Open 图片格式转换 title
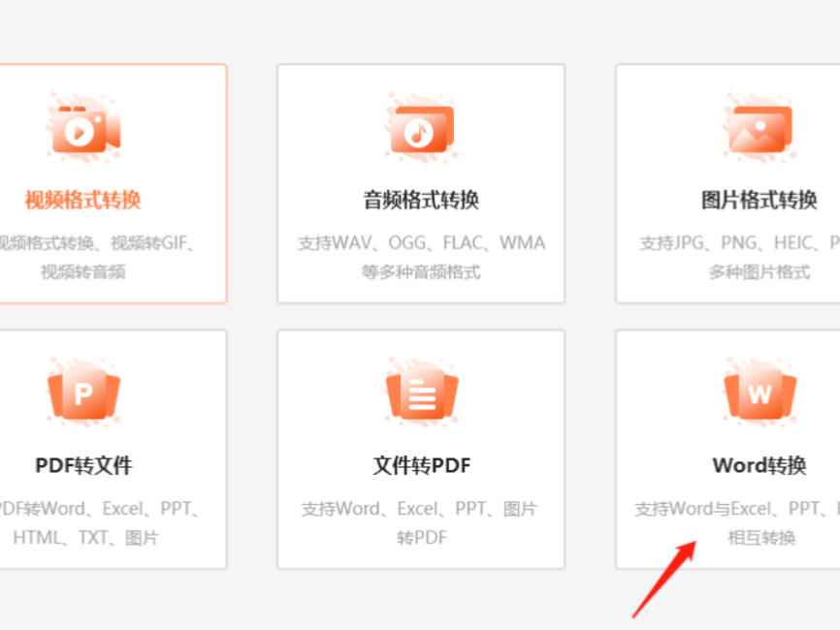The image size is (840, 630). pyautogui.click(x=759, y=201)
